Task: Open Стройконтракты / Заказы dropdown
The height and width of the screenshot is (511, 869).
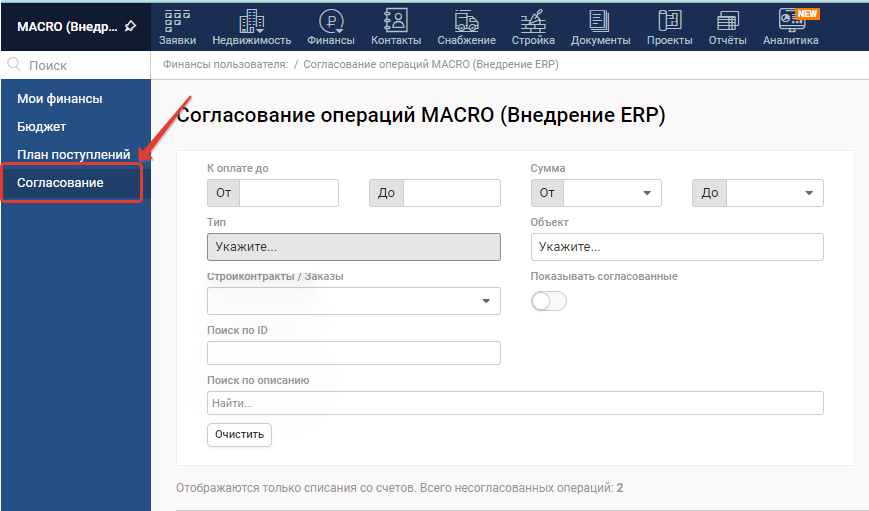Action: pos(354,301)
